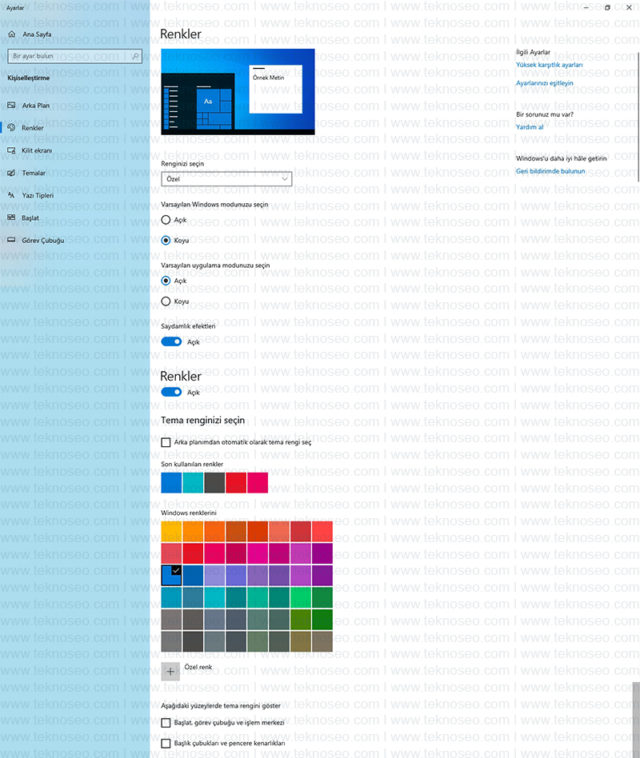This screenshot has width=640, height=758.
Task: Select bright green Windows color swatch
Action: (301, 598)
